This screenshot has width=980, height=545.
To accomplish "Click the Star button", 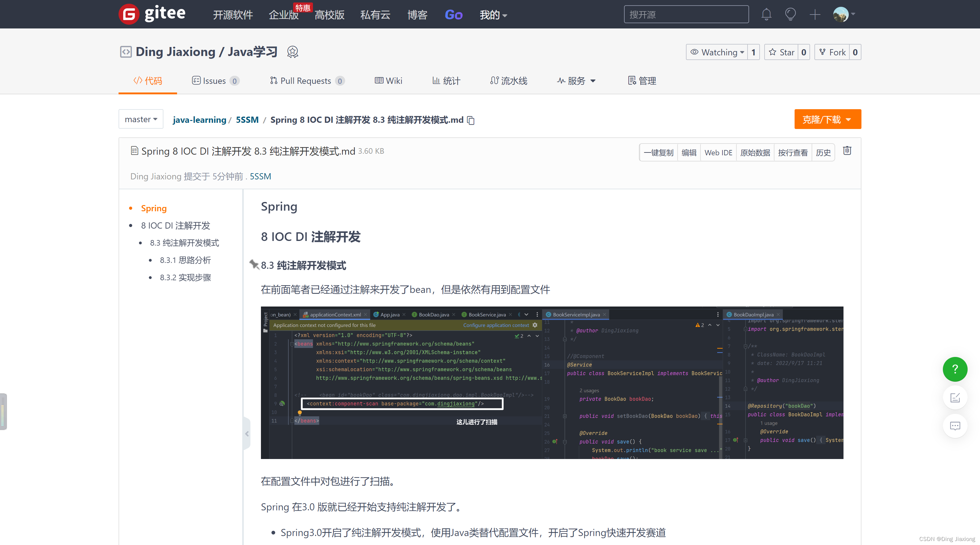I will [781, 52].
